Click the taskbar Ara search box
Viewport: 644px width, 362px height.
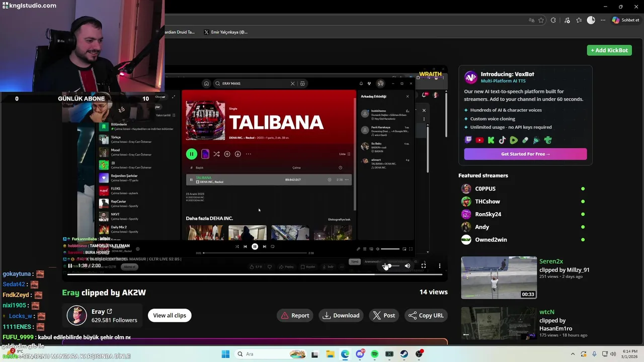(271, 354)
